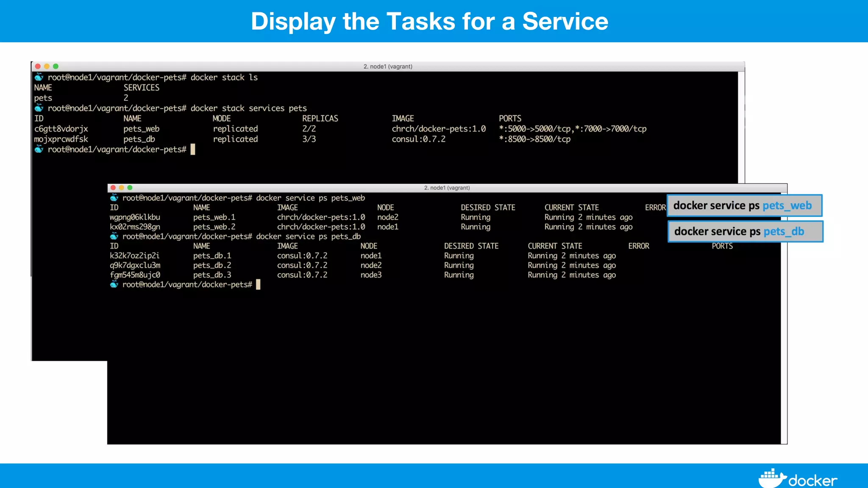
Task: Click the pets_web.1 task row name
Action: click(214, 217)
